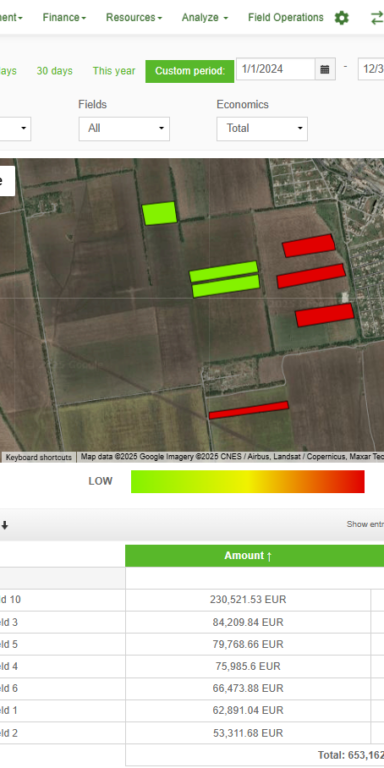
Task: Click the start date field showing 1/1/2024
Action: [276, 69]
